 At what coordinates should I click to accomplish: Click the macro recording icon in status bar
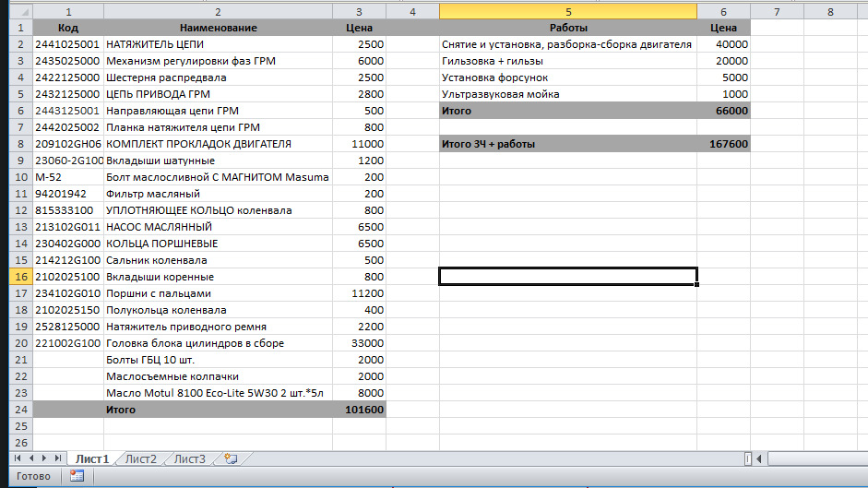[77, 476]
